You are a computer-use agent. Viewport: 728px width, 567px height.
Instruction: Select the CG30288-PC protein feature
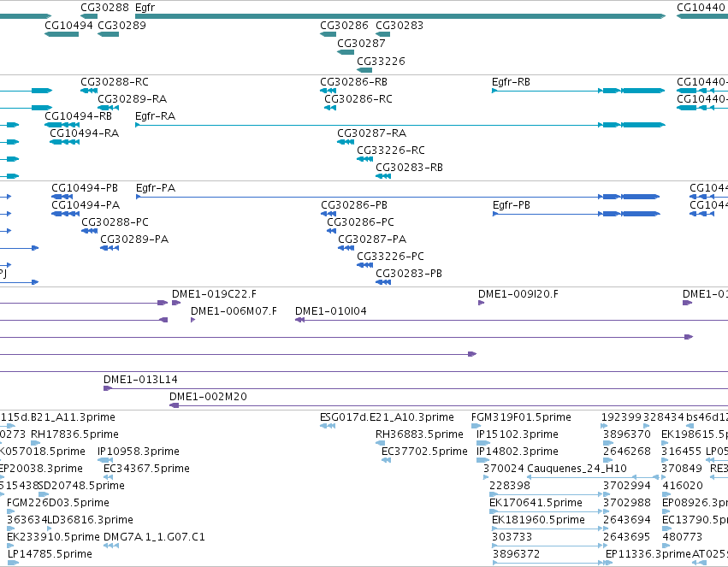point(89,231)
